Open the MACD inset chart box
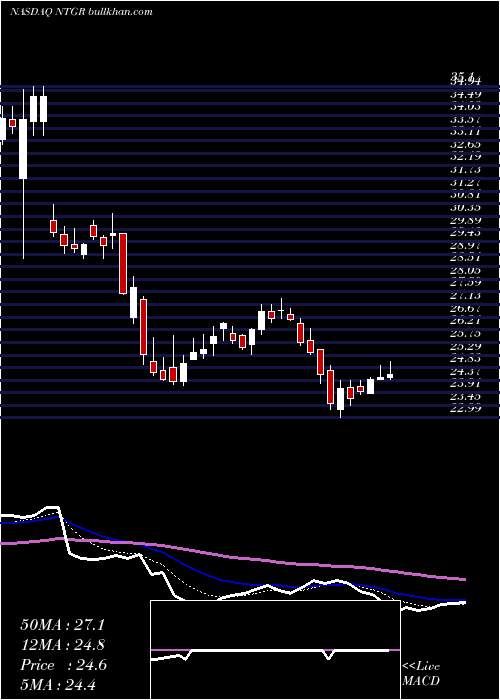 275,650
